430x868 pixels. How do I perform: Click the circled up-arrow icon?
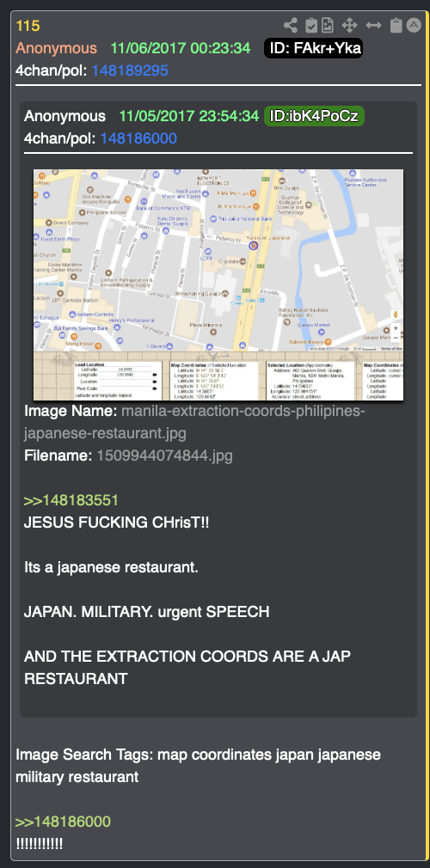coord(414,25)
